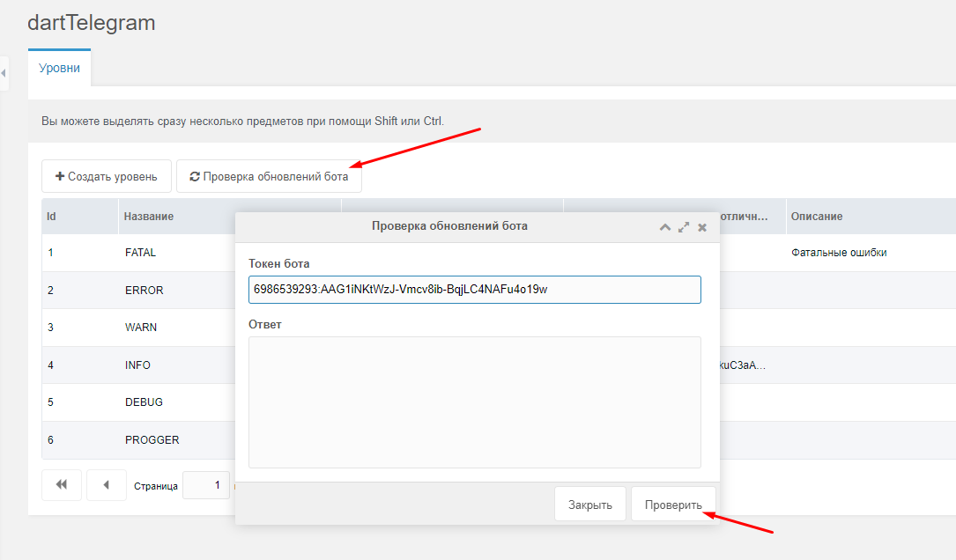This screenshot has height=560, width=956.
Task: Sort by the Описание column header
Action: tap(871, 217)
